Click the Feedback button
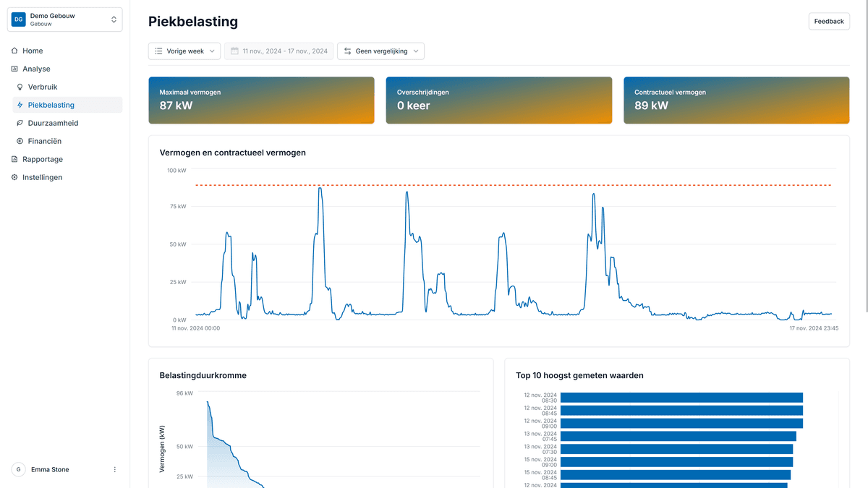Image resolution: width=868 pixels, height=488 pixels. point(829,21)
